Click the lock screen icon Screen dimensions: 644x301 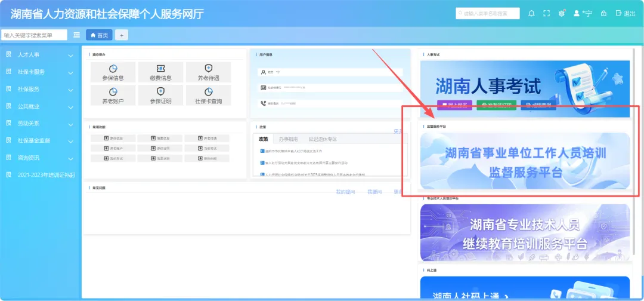point(603,14)
